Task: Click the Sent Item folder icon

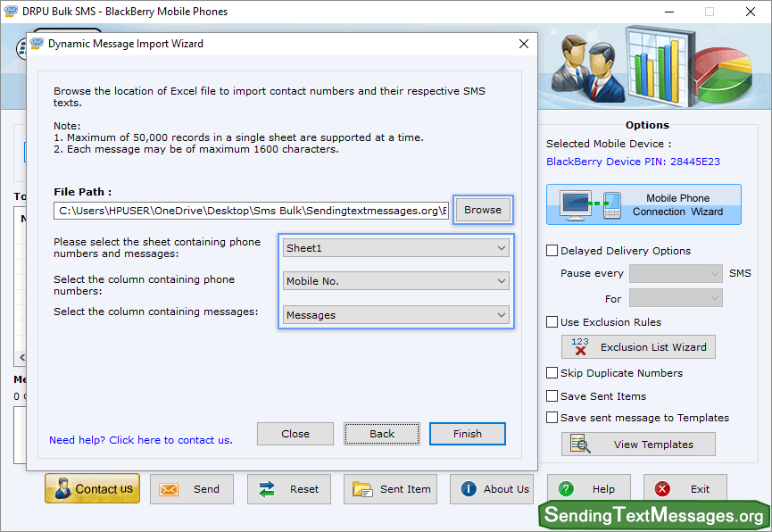Action: [362, 489]
